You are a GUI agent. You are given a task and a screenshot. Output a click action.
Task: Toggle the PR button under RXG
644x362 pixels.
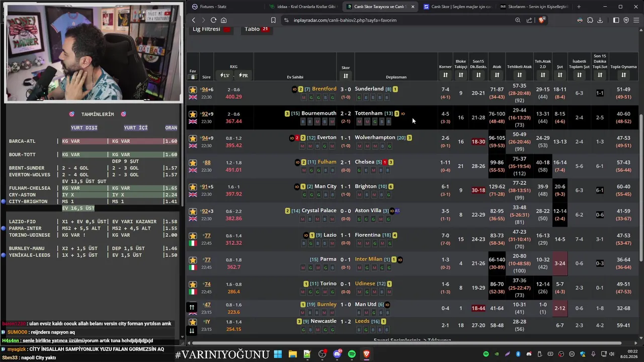click(243, 75)
